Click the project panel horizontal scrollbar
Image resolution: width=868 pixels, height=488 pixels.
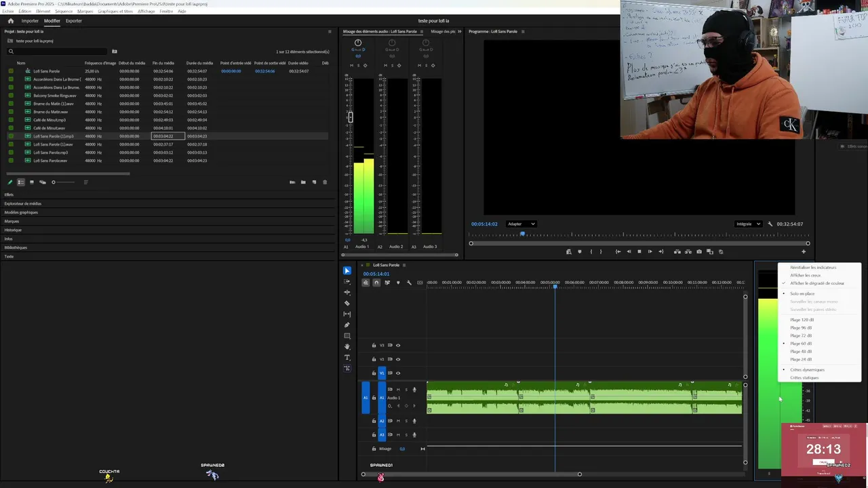coord(68,174)
